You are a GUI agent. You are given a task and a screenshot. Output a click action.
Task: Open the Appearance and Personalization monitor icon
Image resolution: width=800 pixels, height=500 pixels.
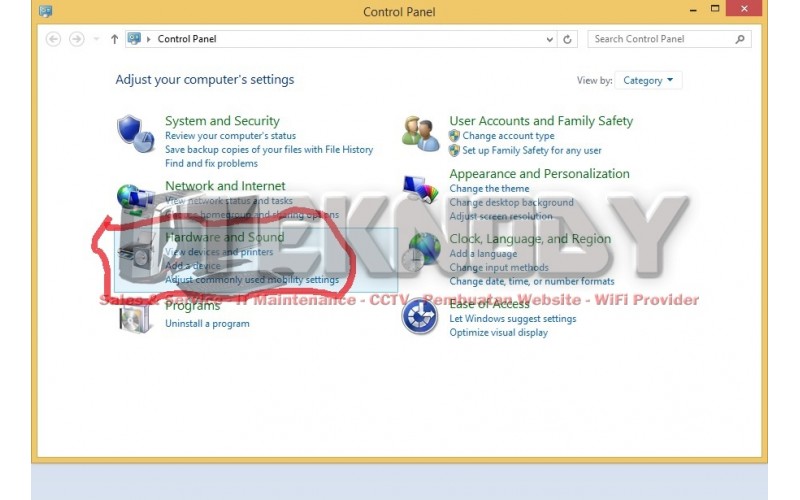(420, 189)
